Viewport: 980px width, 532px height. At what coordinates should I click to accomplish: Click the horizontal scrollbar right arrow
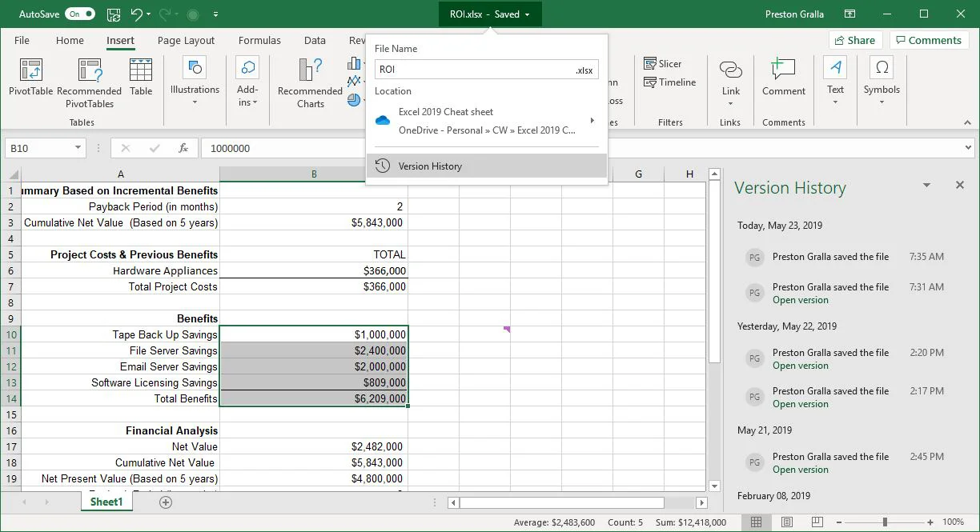[x=701, y=503]
